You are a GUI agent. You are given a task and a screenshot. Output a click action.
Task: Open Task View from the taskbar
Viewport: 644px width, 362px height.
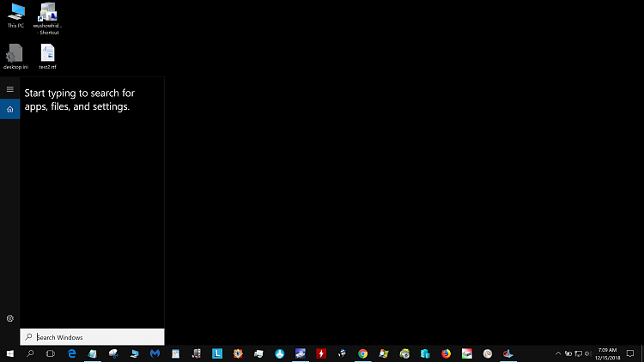[51, 353]
